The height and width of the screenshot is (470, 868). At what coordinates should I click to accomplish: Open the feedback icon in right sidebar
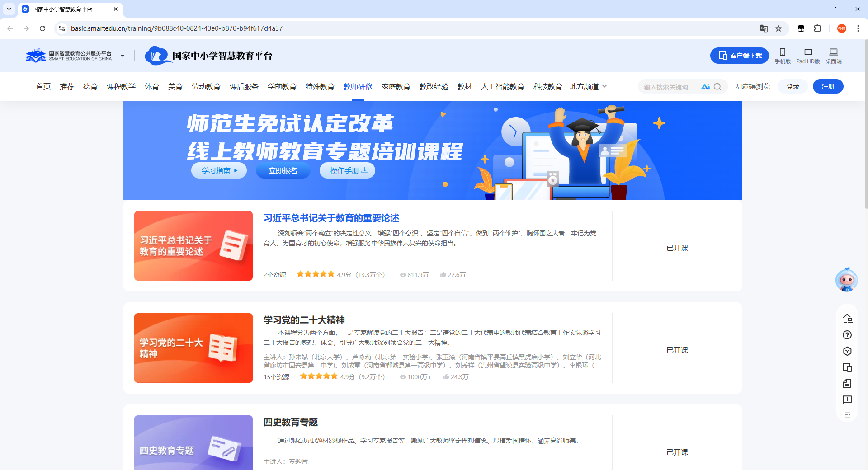[x=847, y=400]
